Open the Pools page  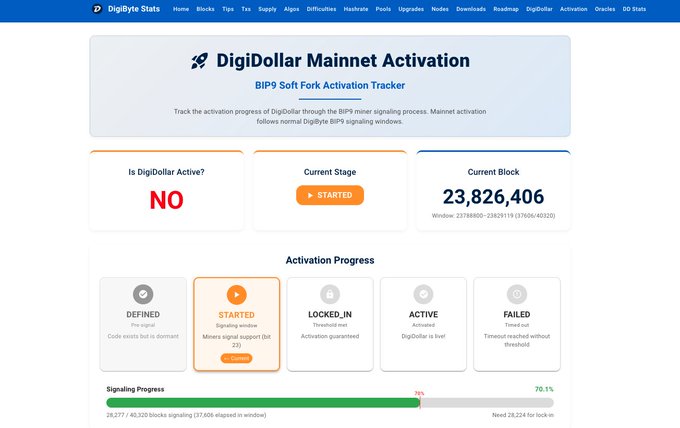[x=383, y=9]
